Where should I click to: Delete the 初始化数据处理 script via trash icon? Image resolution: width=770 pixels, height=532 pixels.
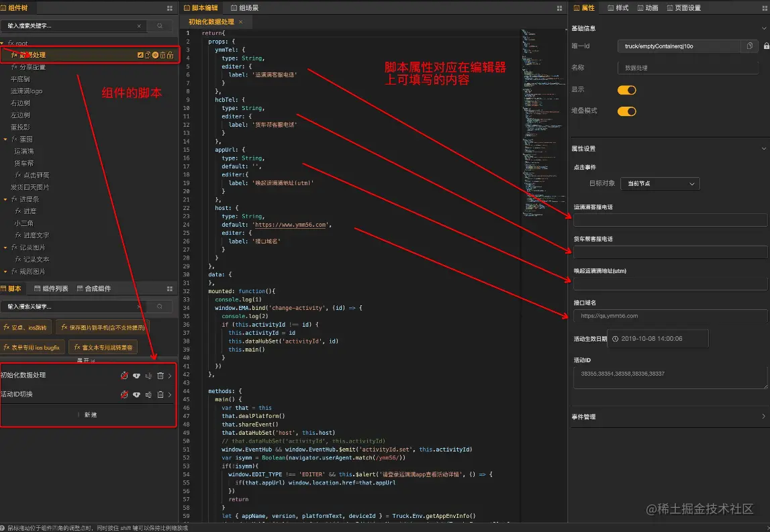[160, 376]
